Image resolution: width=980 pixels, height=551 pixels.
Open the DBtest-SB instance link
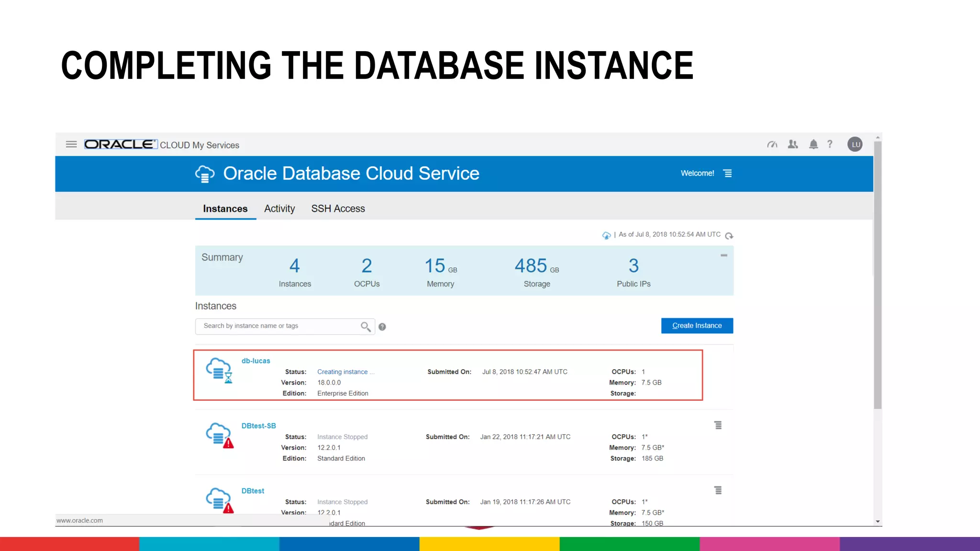[258, 426]
